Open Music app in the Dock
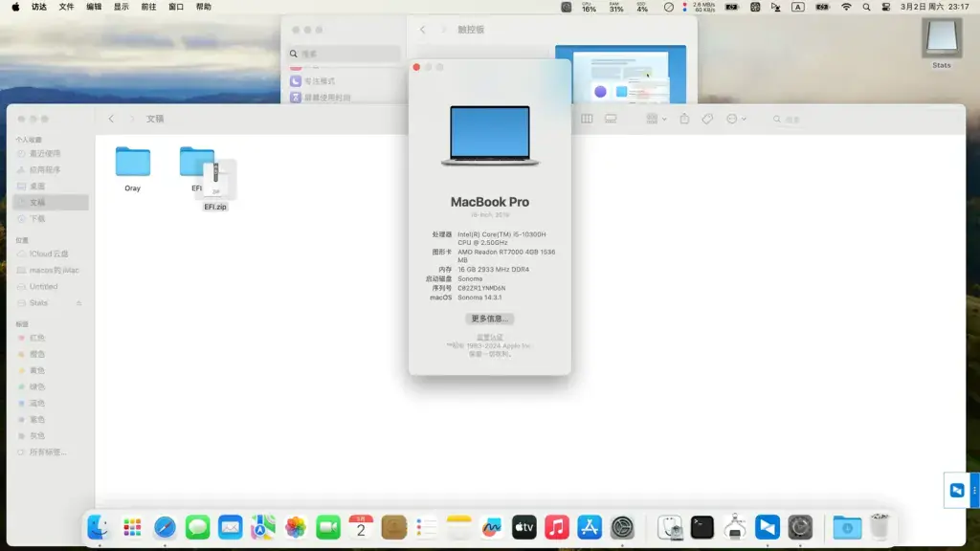Screen dimensions: 980x551 [557, 527]
